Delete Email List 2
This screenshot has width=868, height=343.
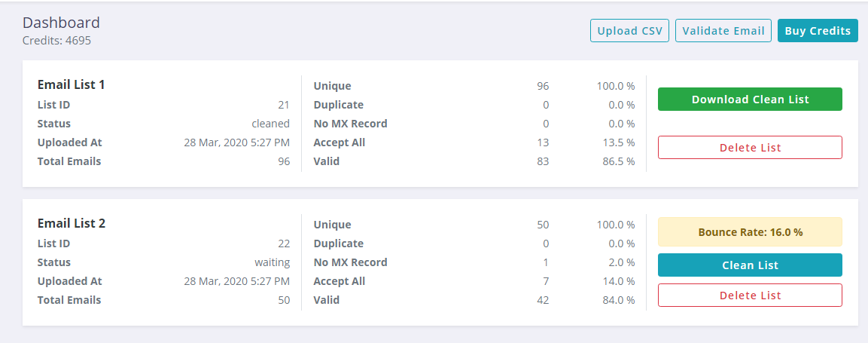(x=750, y=296)
